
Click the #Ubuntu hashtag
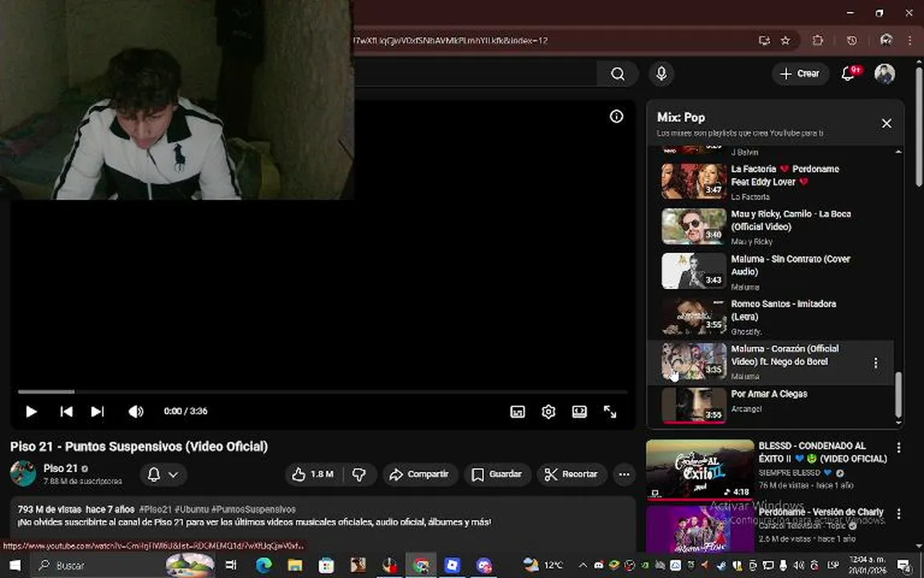click(x=192, y=509)
